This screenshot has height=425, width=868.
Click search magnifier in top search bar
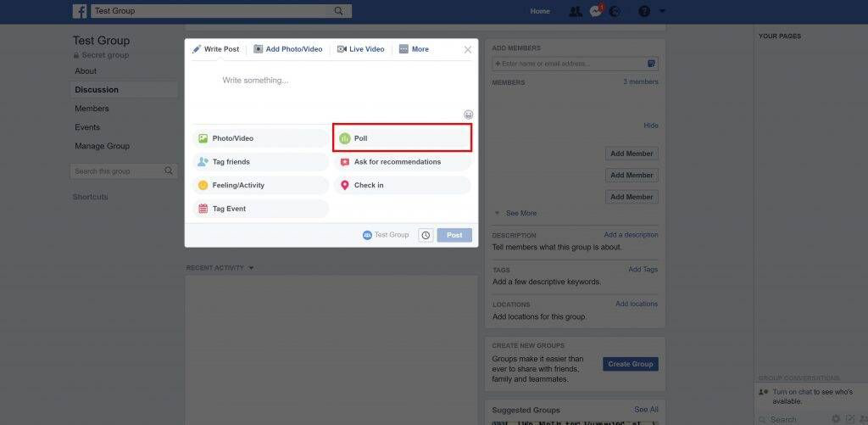[x=339, y=11]
